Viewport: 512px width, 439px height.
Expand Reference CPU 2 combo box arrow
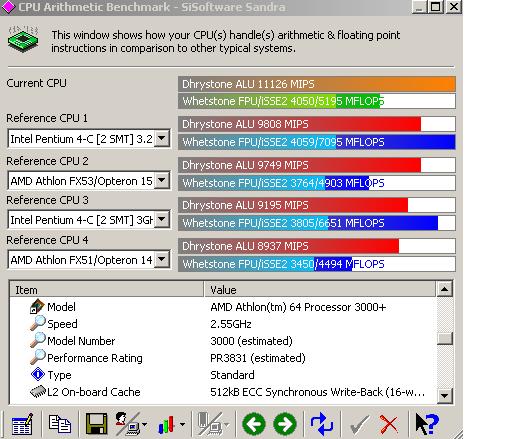pyautogui.click(x=162, y=180)
